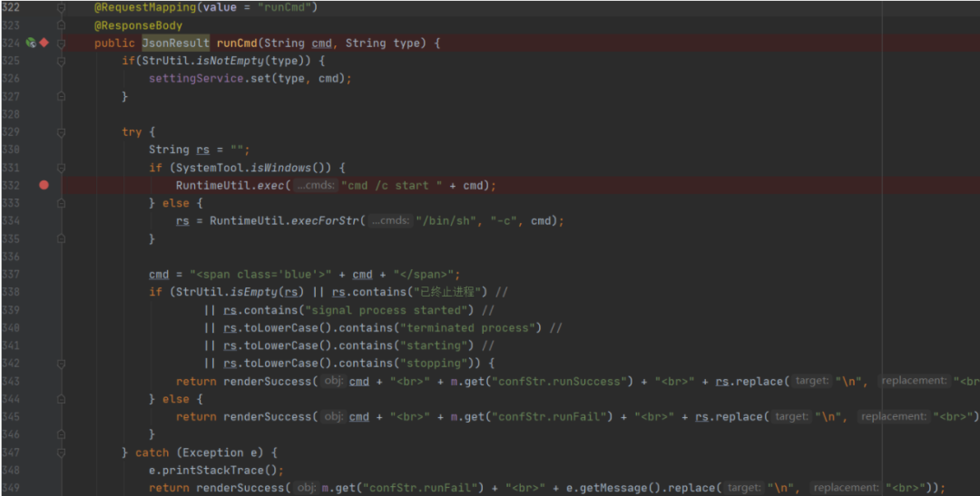Collapse the try block fold on line 329
980x496 pixels.
click(62, 131)
